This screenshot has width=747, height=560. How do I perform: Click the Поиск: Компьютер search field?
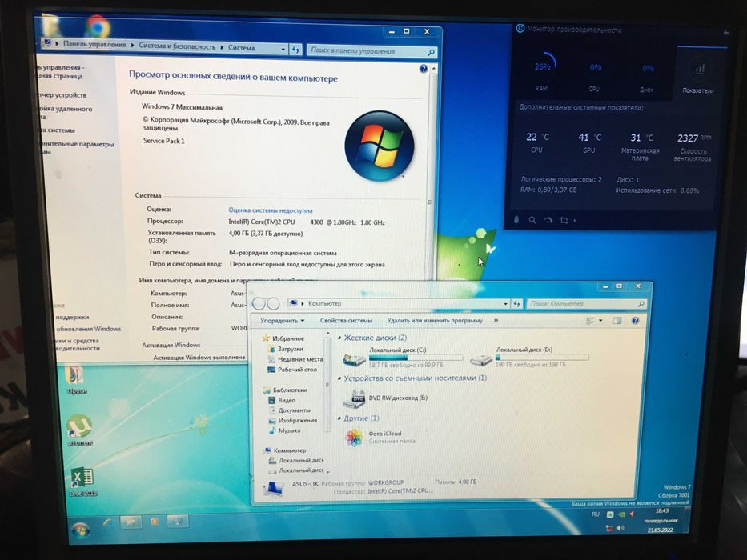coord(586,303)
